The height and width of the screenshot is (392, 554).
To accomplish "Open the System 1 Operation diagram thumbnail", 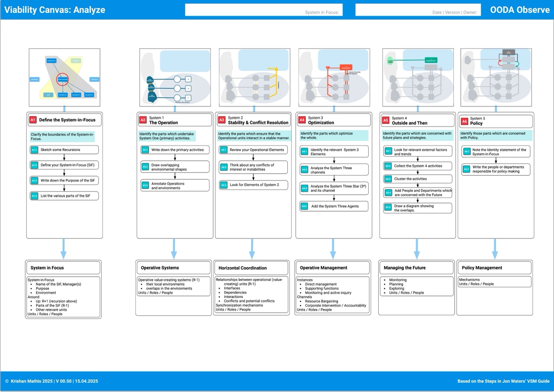I will pos(174,77).
